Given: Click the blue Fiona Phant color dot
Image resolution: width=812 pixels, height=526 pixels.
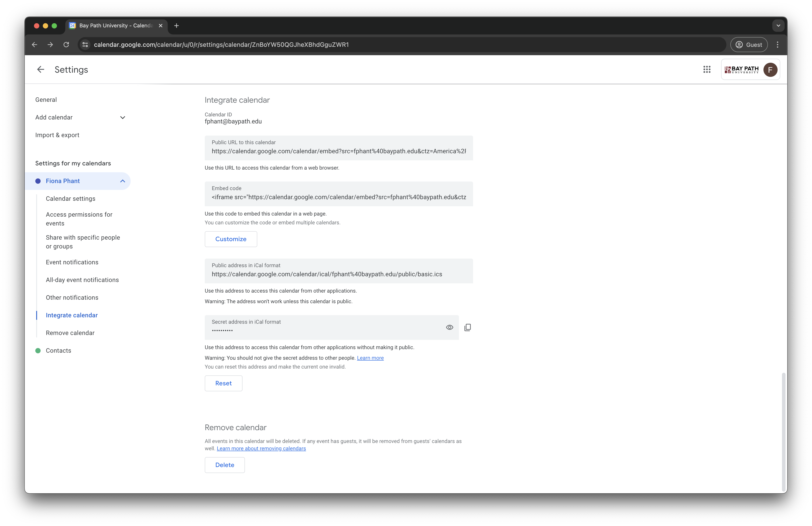Looking at the screenshot, I should point(38,181).
